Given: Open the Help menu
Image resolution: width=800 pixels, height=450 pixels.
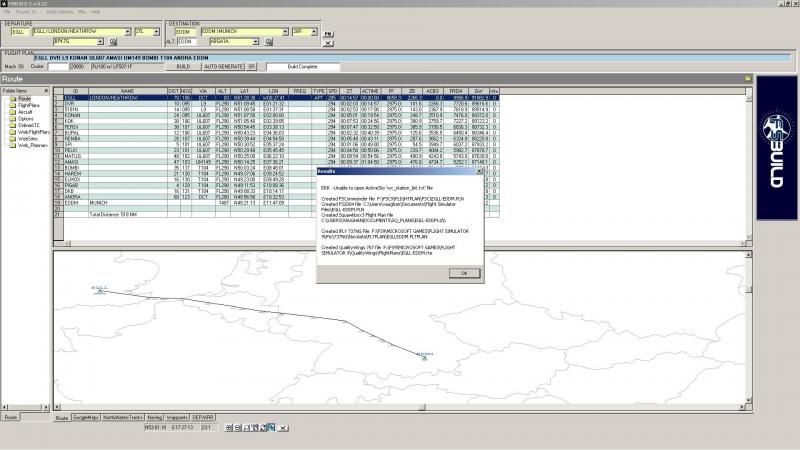Looking at the screenshot, I should click(x=95, y=11).
